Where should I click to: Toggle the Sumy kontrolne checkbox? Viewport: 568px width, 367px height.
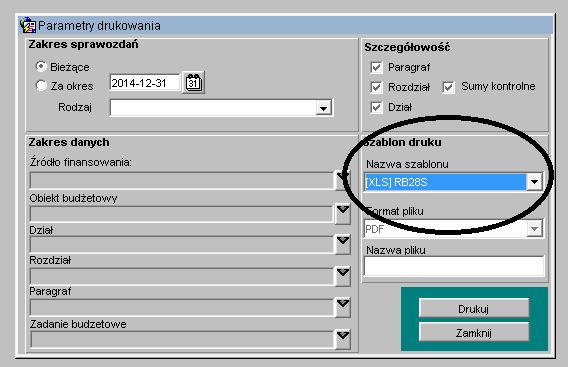[x=448, y=87]
